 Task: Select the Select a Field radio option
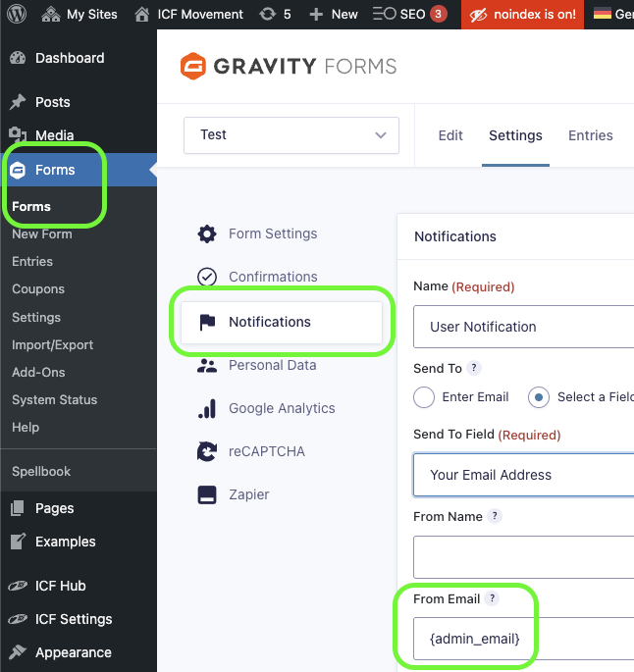(x=539, y=397)
